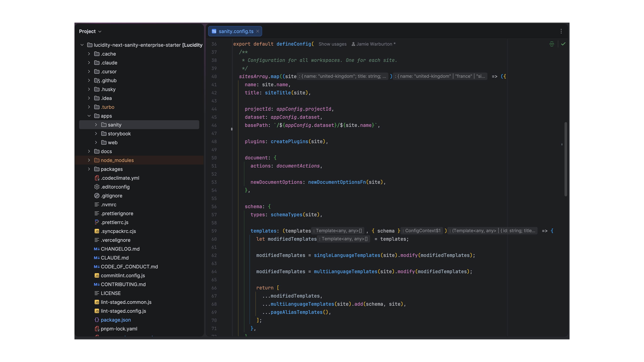Screen dimensions: 644x362
Task: Expand the storybook folder
Action: (x=96, y=134)
